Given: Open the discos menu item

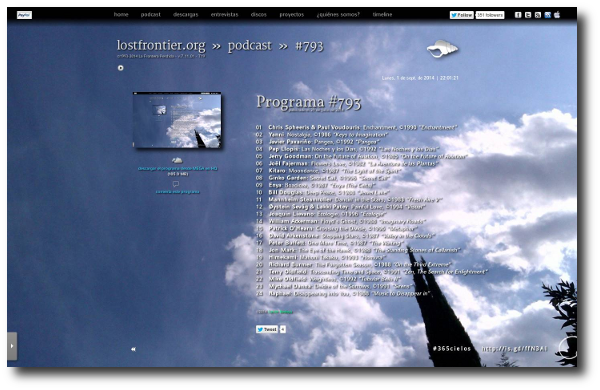Looking at the screenshot, I should click(259, 15).
